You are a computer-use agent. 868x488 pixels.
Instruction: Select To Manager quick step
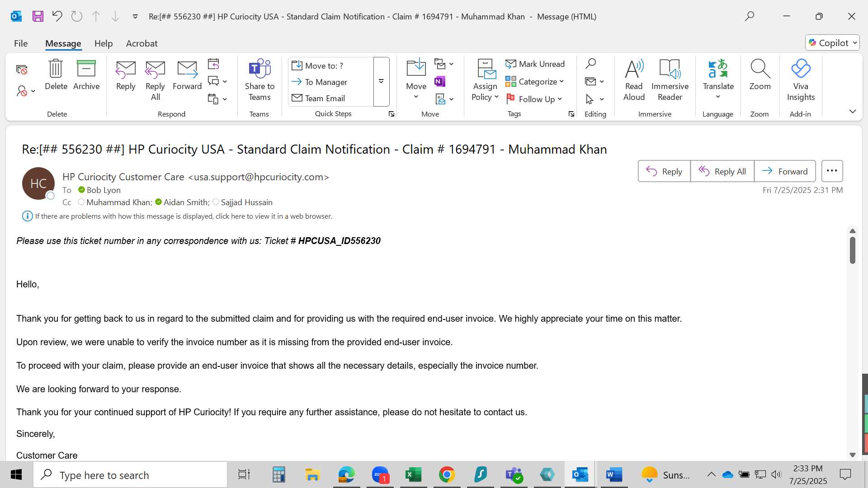(x=331, y=82)
